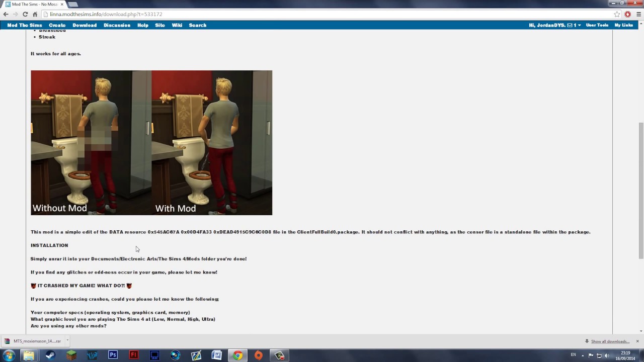Open the Mod The Sims home menu
Image resolution: width=644 pixels, height=362 pixels.
tap(25, 25)
